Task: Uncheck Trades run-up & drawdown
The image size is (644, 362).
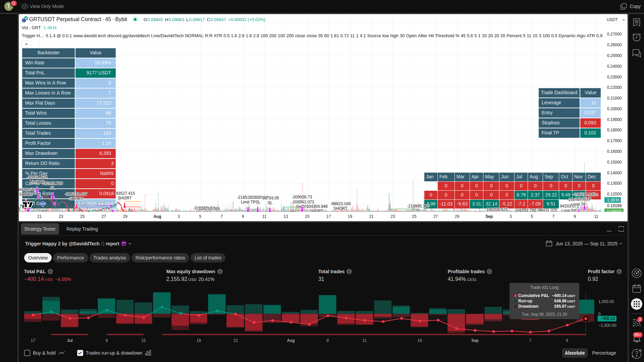Action: 80,353
